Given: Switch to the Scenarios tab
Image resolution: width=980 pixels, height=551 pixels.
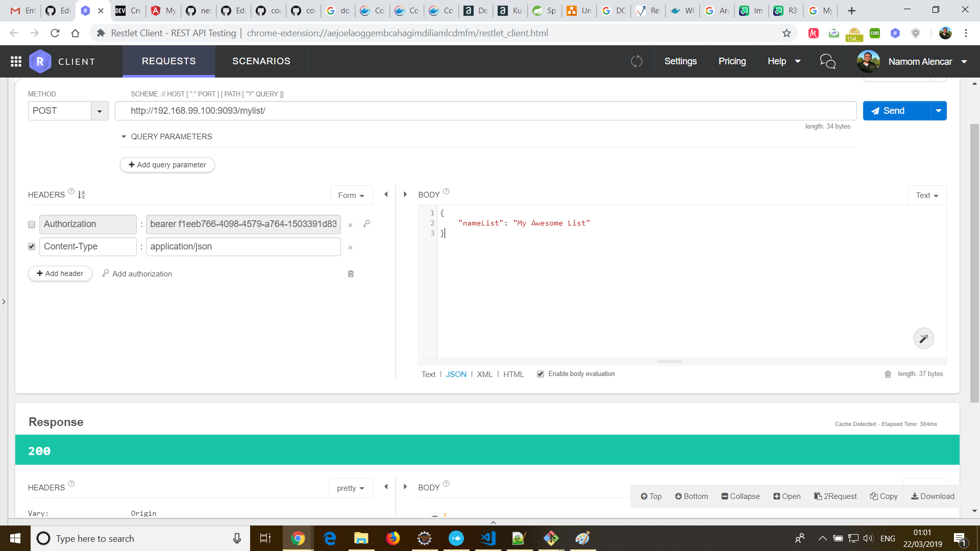Looking at the screenshot, I should point(261,61).
